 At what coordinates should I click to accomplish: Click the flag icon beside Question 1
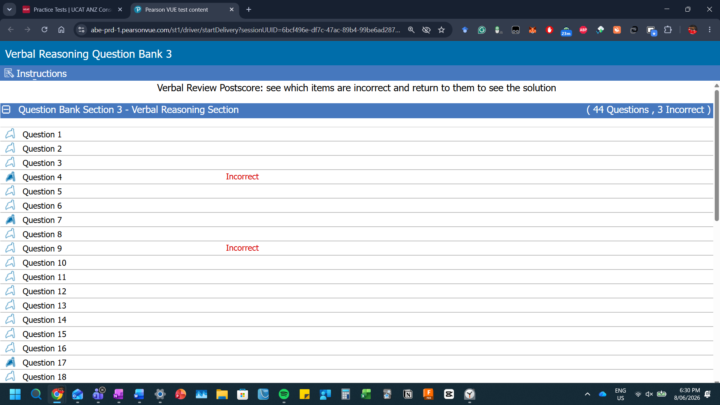tap(10, 134)
